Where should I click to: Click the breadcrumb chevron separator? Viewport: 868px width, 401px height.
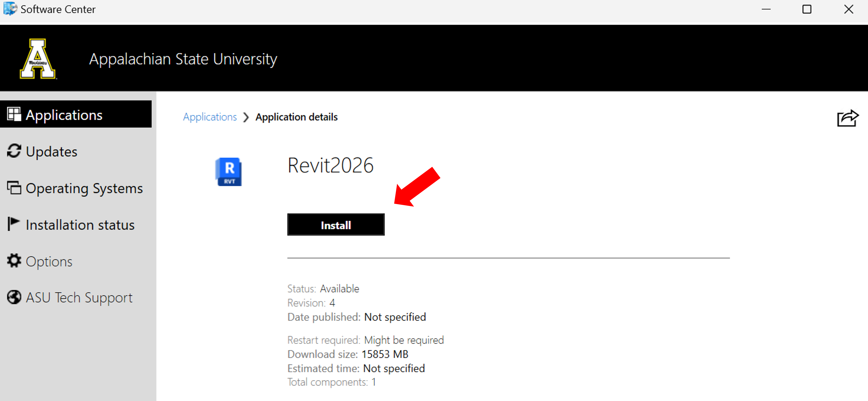pyautogui.click(x=246, y=117)
